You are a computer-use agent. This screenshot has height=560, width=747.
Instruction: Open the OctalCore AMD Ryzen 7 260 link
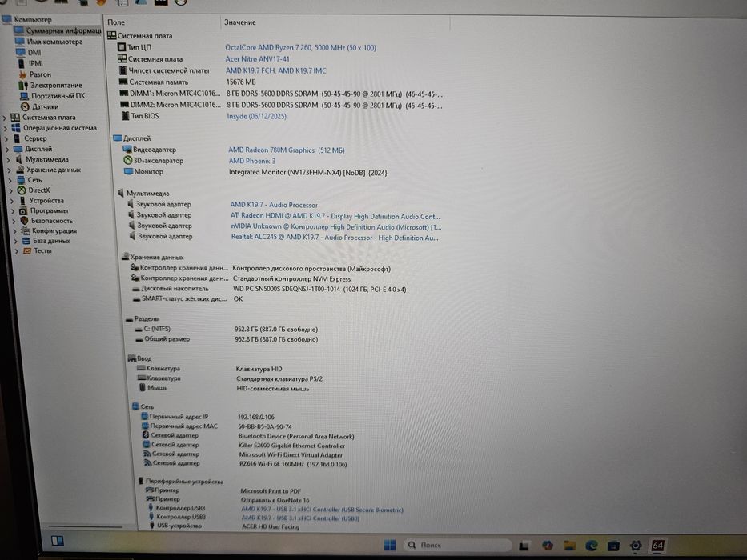[300, 48]
